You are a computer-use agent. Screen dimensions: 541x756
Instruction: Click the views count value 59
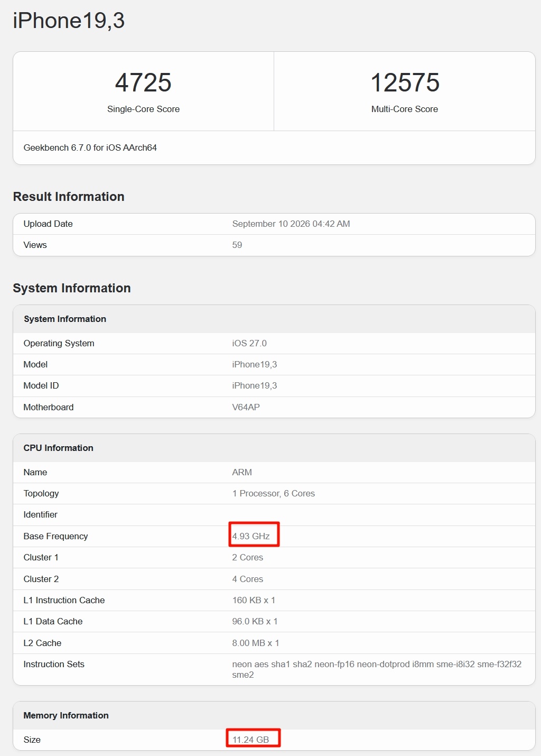237,245
